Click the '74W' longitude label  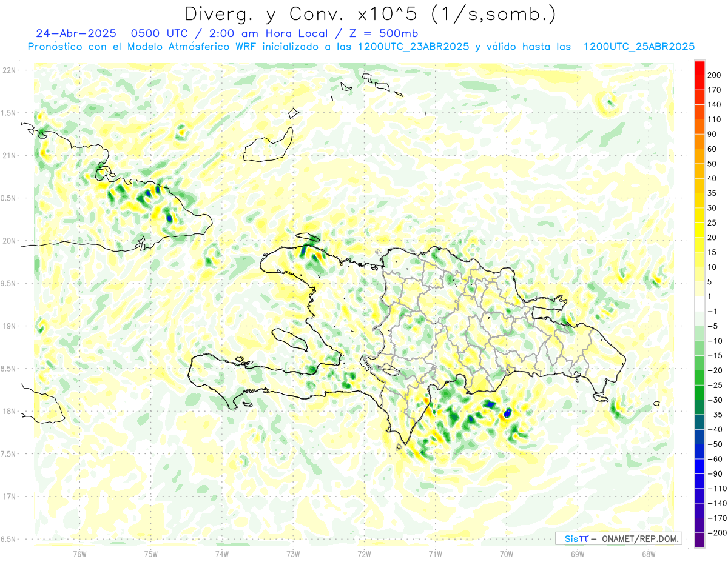tap(222, 554)
